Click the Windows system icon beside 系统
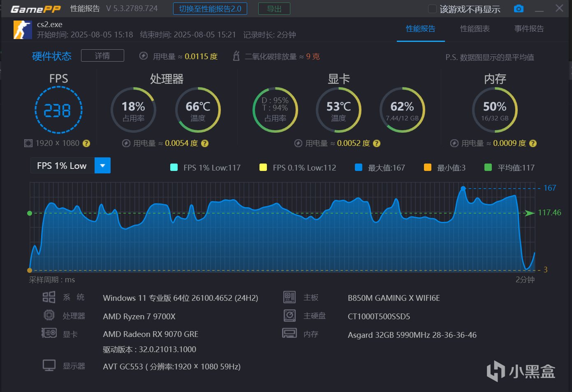Viewport: 572px width, 392px height. tap(49, 297)
